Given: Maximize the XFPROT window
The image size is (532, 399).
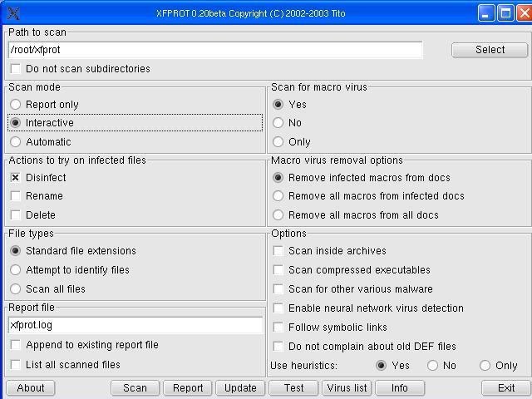Looking at the screenshot, I should [x=505, y=13].
